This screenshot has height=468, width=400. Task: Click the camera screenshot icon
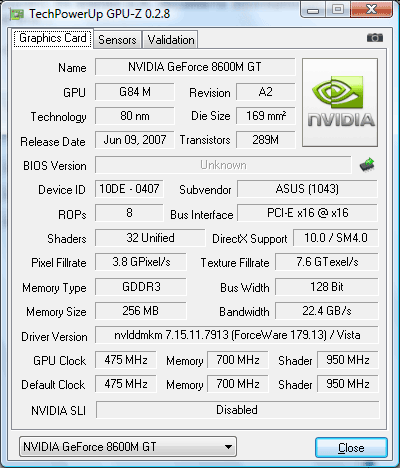tap(375, 38)
